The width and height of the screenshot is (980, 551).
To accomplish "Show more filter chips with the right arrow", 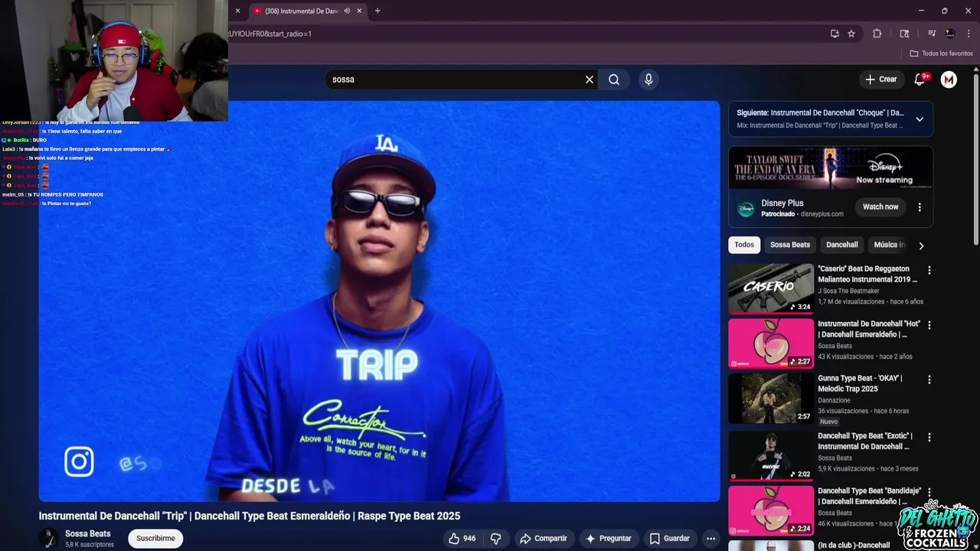I will tap(921, 246).
